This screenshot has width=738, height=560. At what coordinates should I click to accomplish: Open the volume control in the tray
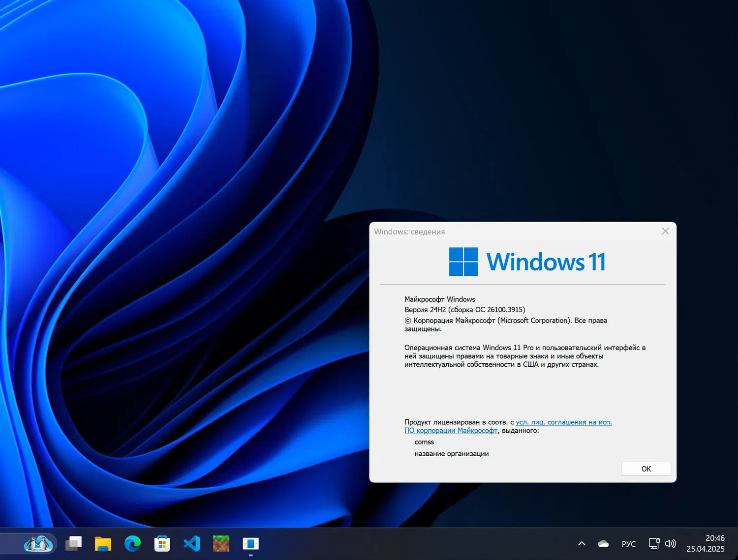pyautogui.click(x=671, y=544)
